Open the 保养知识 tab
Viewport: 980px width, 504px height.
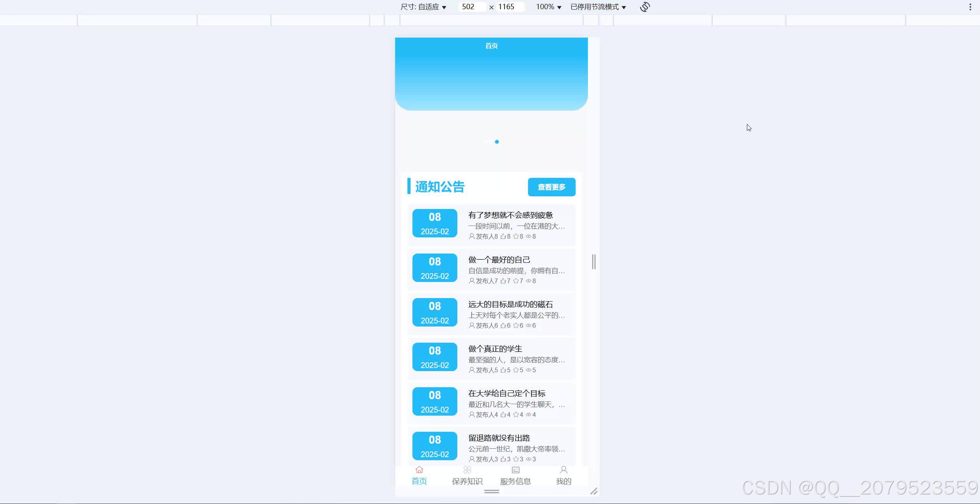pos(467,476)
